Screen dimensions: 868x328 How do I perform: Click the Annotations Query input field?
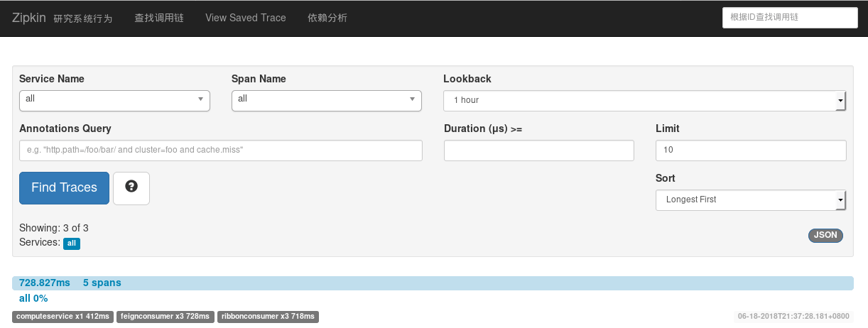[221, 151]
